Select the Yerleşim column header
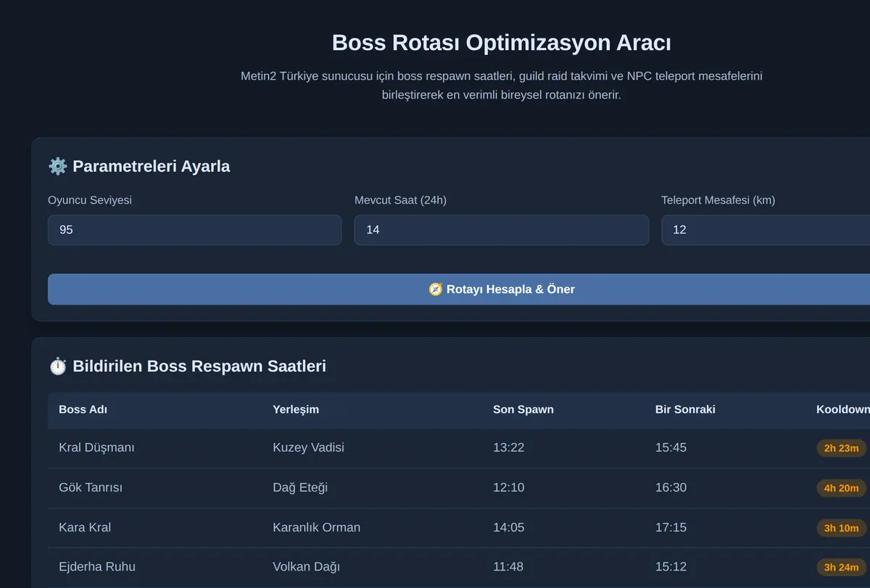This screenshot has height=588, width=870. coord(296,410)
